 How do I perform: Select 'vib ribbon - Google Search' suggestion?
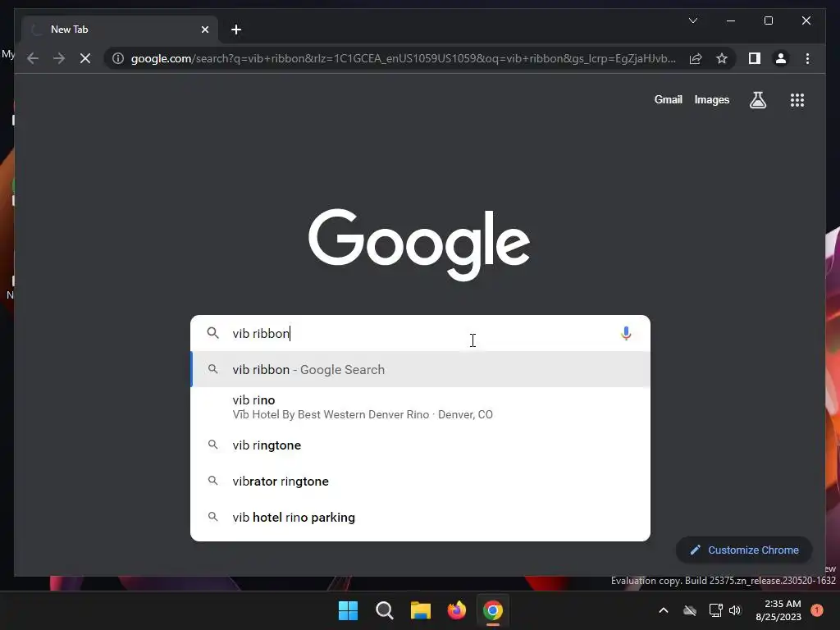[421, 370]
